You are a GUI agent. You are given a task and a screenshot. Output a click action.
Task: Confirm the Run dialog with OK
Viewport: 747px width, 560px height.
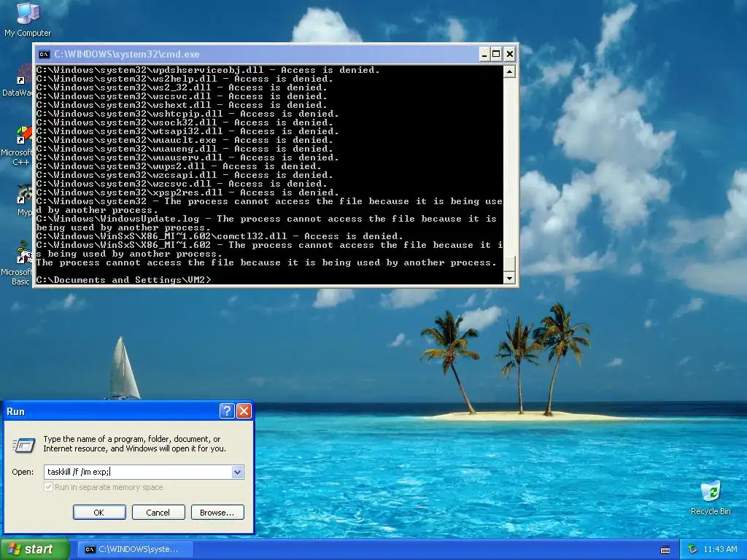tap(99, 513)
